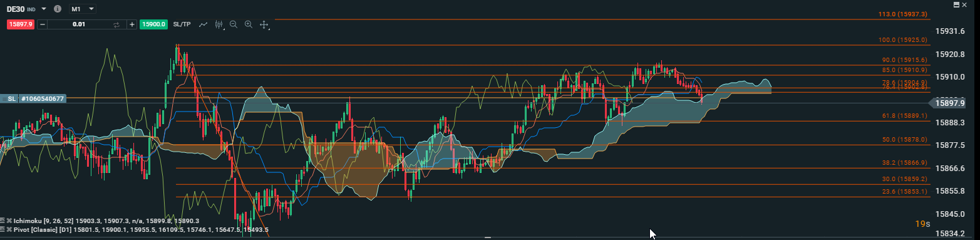
Task: Open the indicators line-chart icon
Action: pos(203,24)
